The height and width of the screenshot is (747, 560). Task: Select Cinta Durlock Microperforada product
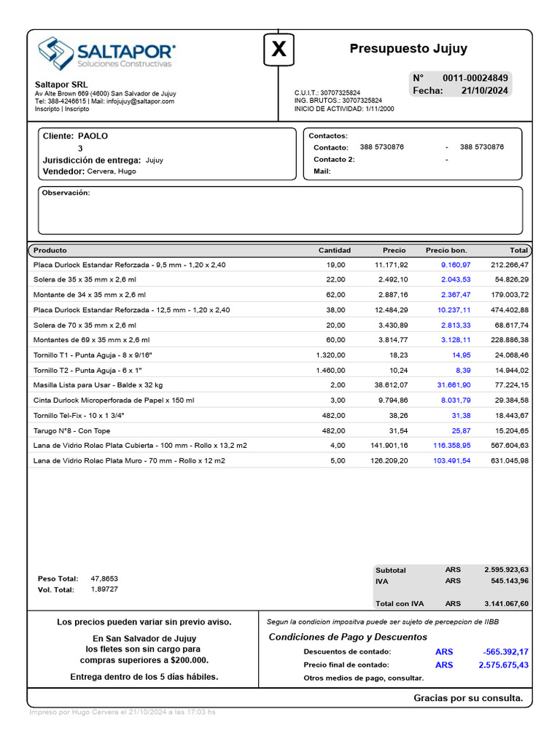pos(114,400)
